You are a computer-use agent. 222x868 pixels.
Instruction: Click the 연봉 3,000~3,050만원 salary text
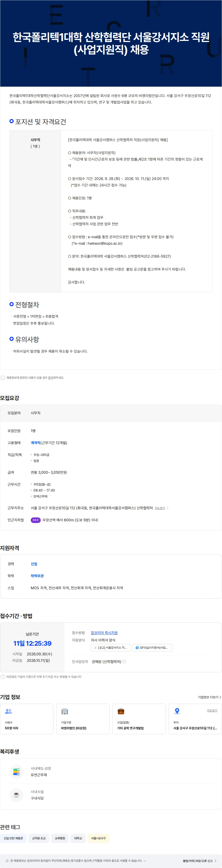49,472
